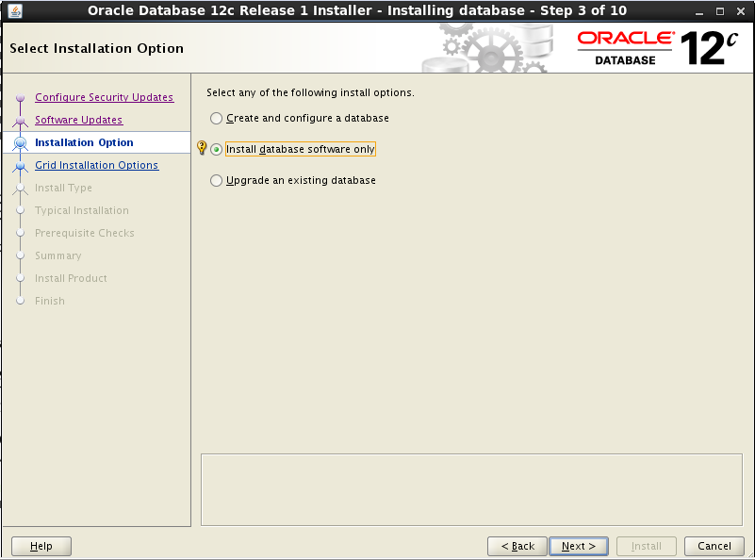Click the step dot next to Configure Security Updates

coord(20,97)
